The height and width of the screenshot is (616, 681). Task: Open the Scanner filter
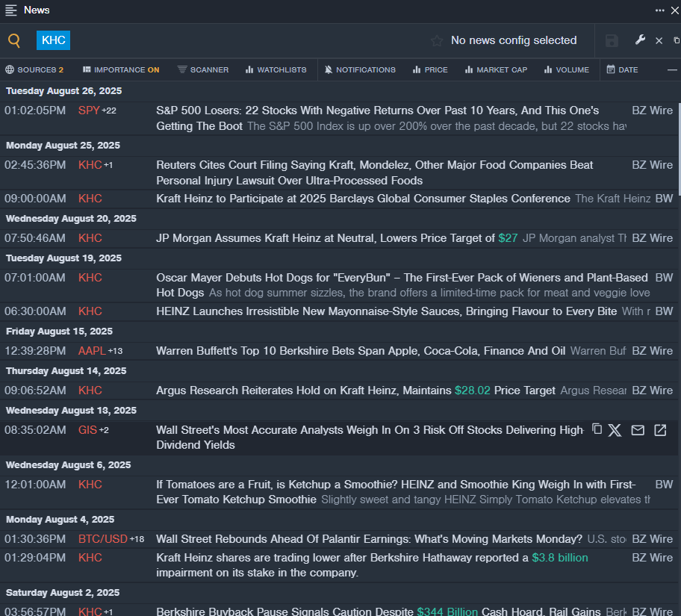(203, 70)
